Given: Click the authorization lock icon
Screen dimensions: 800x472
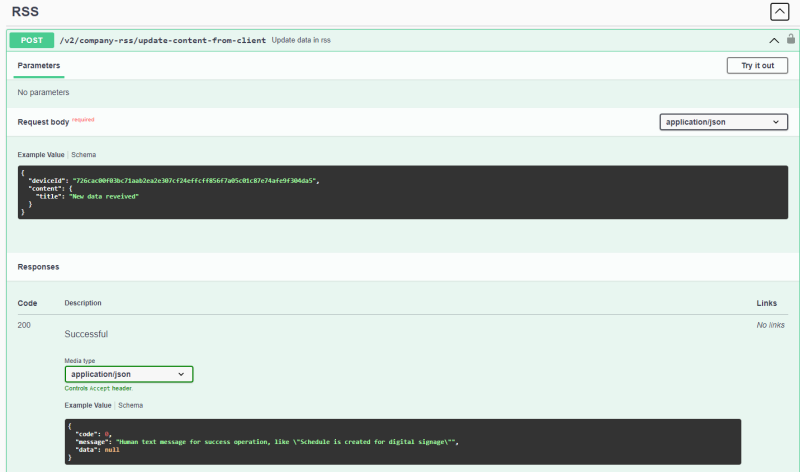Looking at the screenshot, I should 790,40.
